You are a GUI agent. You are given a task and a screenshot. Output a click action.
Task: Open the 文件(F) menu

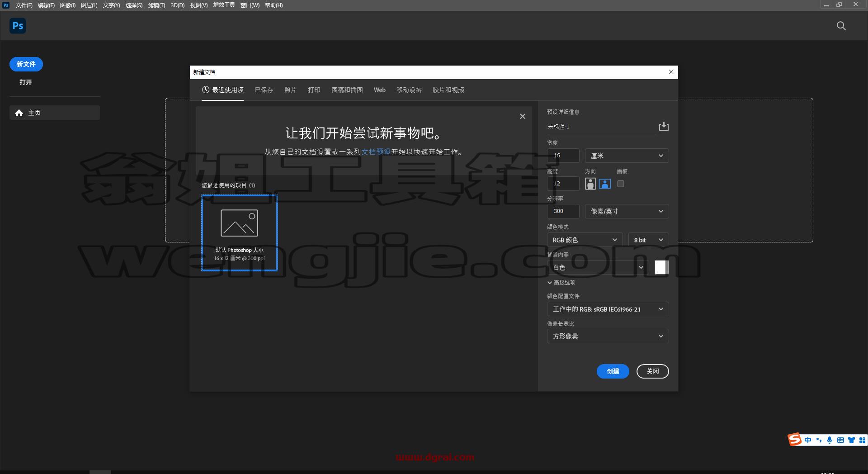click(x=24, y=5)
